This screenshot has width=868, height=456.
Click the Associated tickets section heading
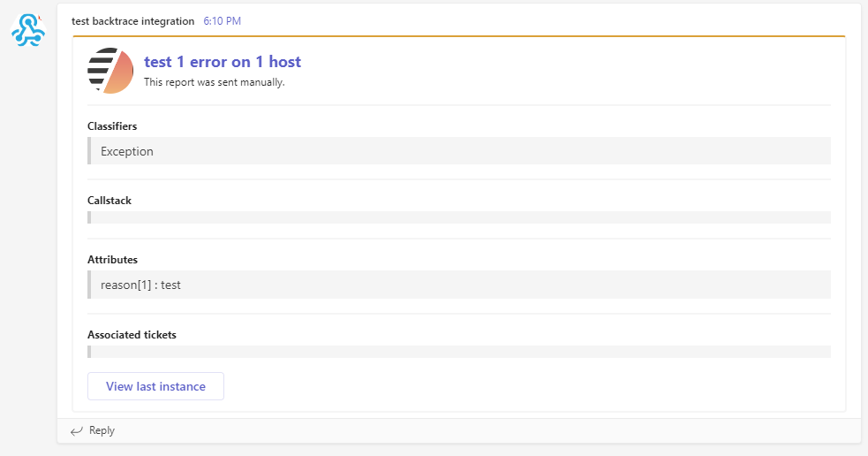[x=132, y=335]
